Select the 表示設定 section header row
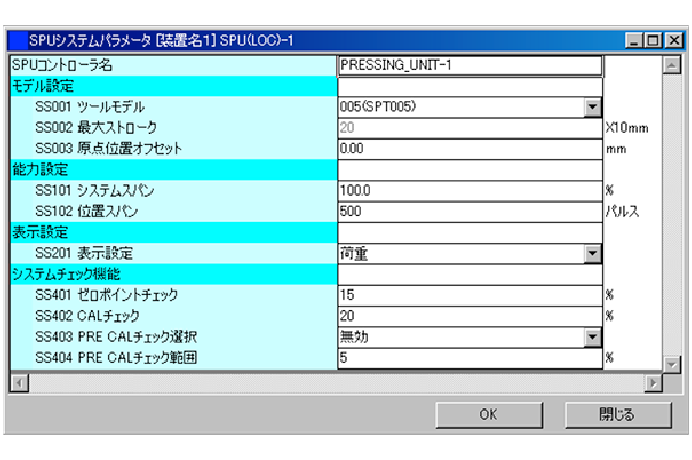This screenshot has height=460, width=692. (x=174, y=232)
